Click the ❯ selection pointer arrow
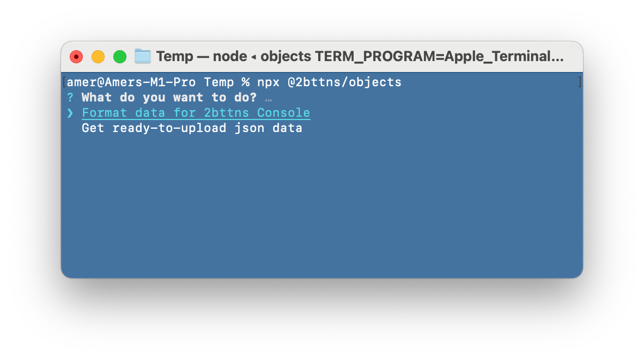Screen dimensions: 644x359 tap(70, 113)
